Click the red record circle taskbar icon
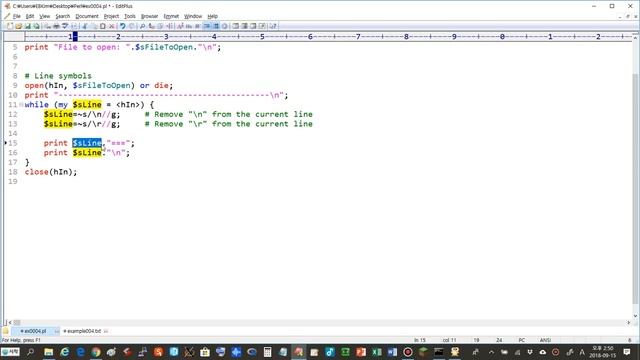Image resolution: width=640 pixels, height=360 pixels. pos(408,352)
